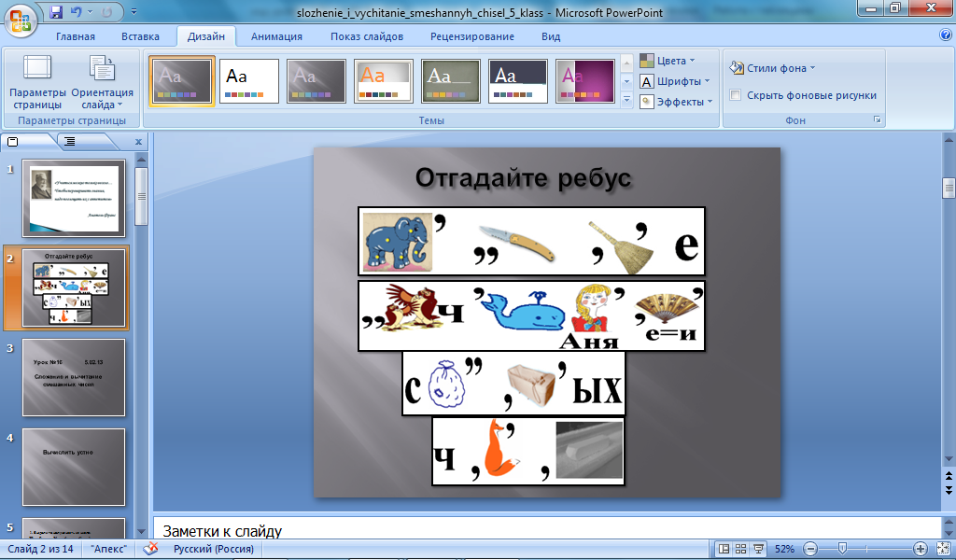Viewport: 956px width, 560px height.
Task: Switch to the Вставка ribbon tab
Action: [140, 36]
